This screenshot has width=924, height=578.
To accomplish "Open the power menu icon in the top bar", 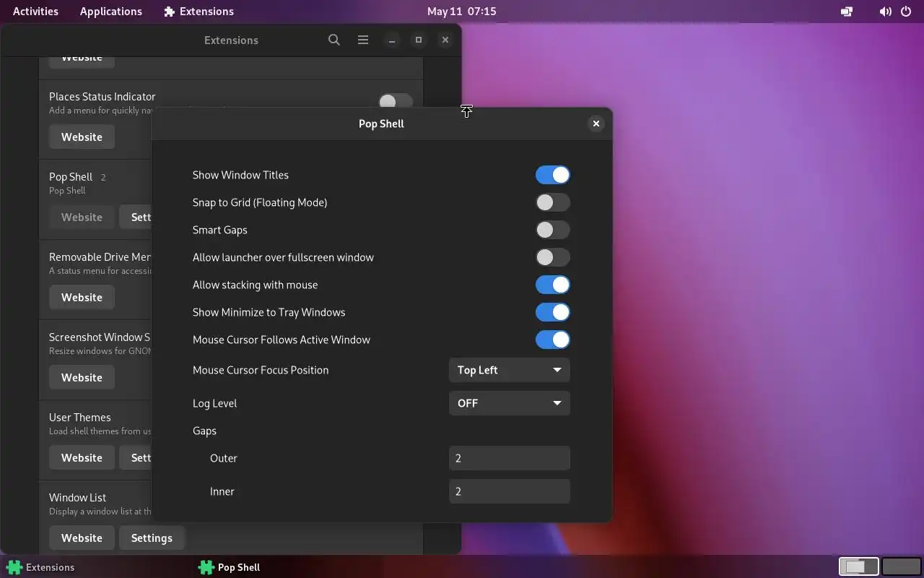I will pyautogui.click(x=906, y=12).
